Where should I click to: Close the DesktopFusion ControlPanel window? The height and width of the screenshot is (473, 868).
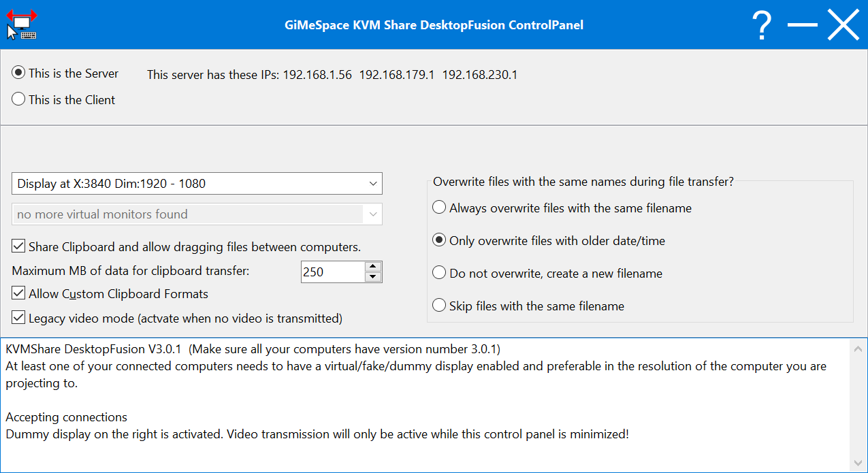point(843,25)
